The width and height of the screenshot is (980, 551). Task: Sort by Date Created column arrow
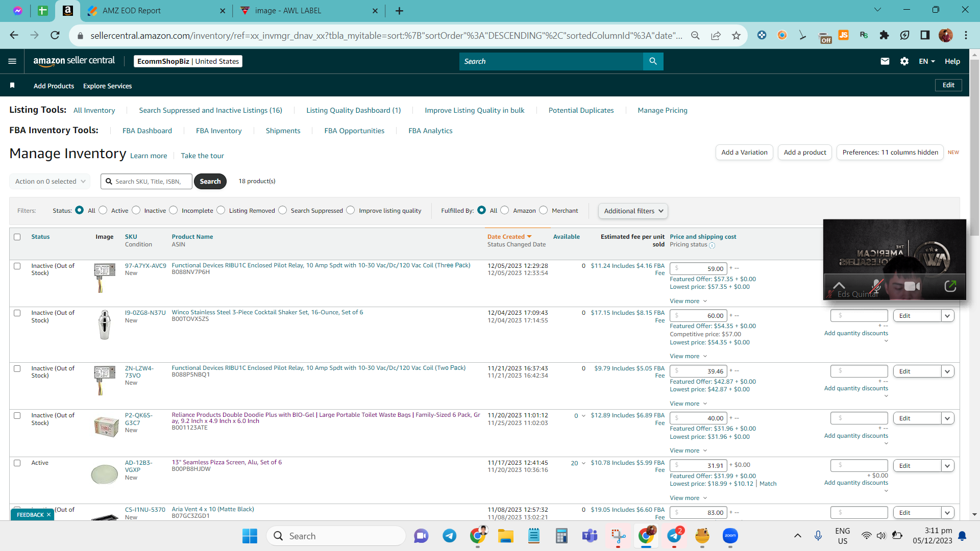pyautogui.click(x=529, y=237)
